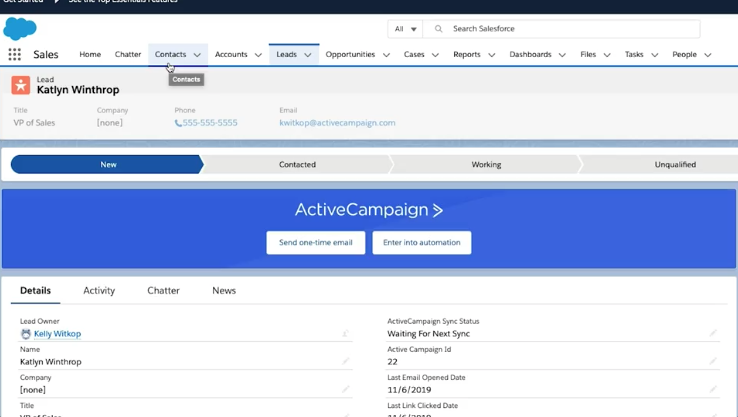Expand the Cases tab dropdown chevron
The image size is (738, 417).
click(x=435, y=55)
